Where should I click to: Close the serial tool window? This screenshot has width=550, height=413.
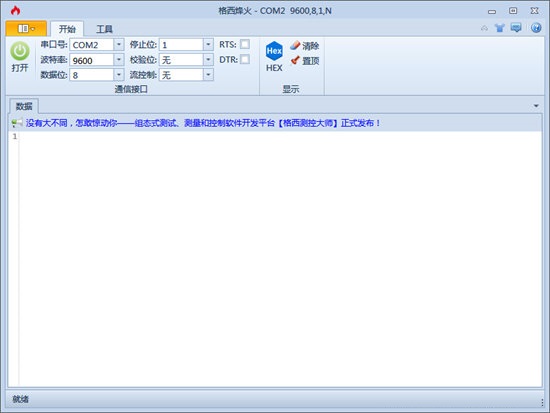tap(534, 11)
